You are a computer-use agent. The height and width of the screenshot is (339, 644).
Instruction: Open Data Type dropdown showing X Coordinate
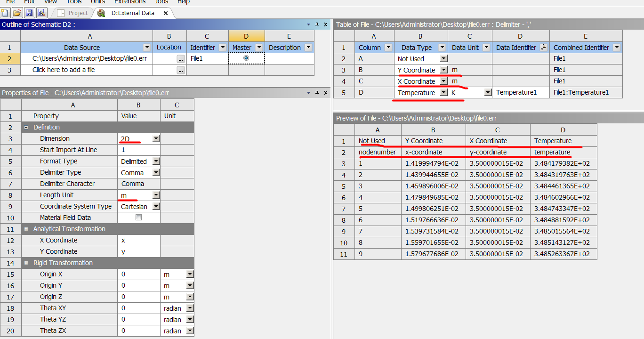click(443, 81)
